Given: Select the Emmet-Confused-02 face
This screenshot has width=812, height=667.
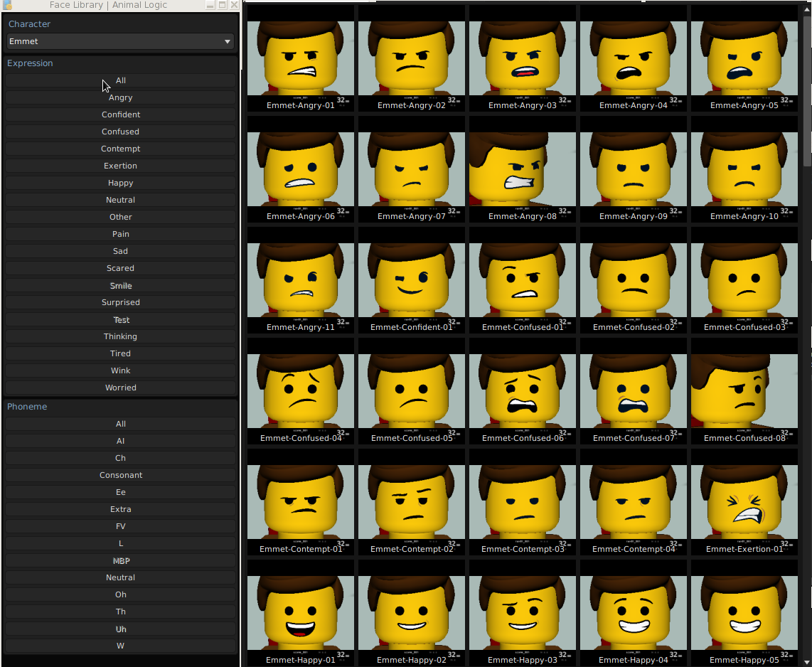Looking at the screenshot, I should pyautogui.click(x=634, y=280).
